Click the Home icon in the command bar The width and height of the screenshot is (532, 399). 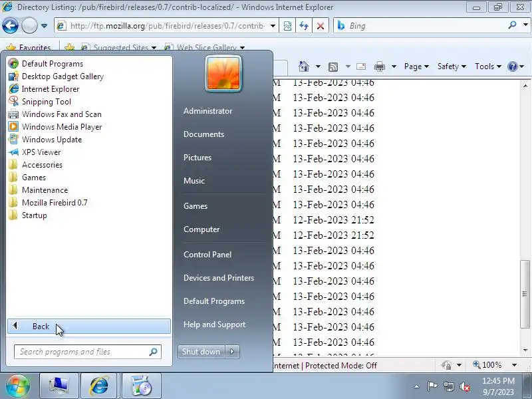[304, 66]
